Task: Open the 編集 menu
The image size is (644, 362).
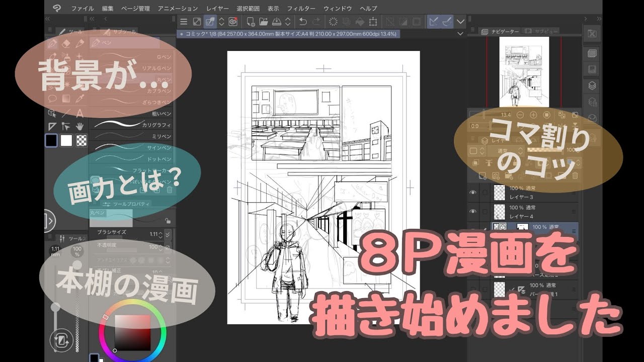Action: pyautogui.click(x=108, y=9)
